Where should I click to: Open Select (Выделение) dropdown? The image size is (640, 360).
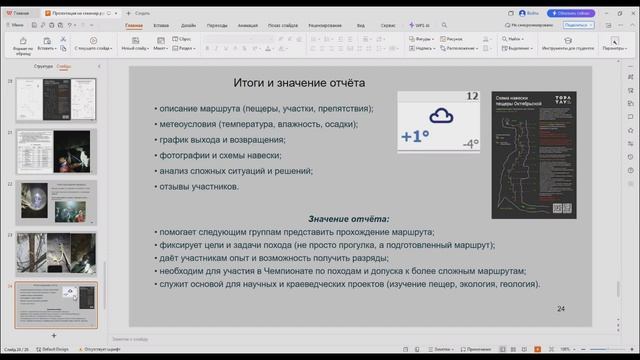point(517,49)
